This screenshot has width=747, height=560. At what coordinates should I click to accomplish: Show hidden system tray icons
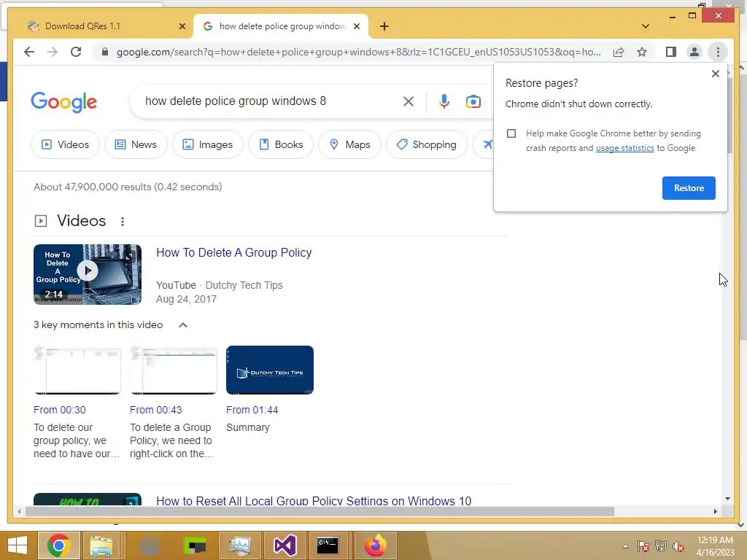(625, 547)
